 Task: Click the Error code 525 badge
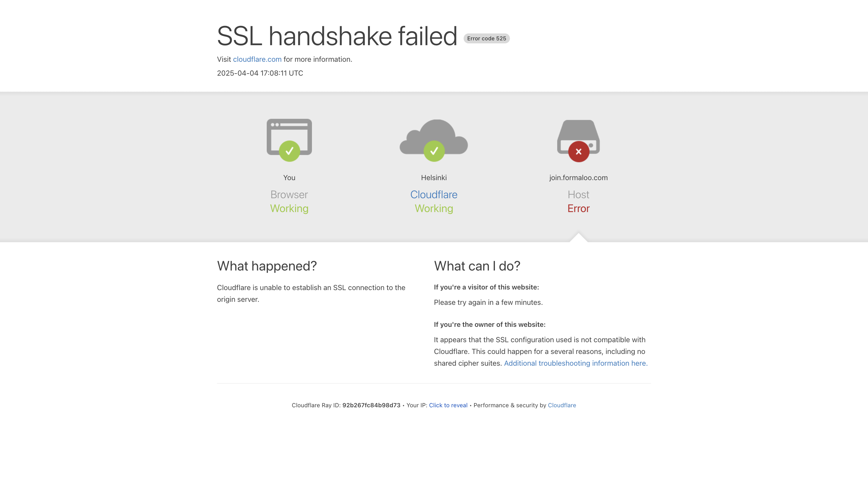point(486,38)
